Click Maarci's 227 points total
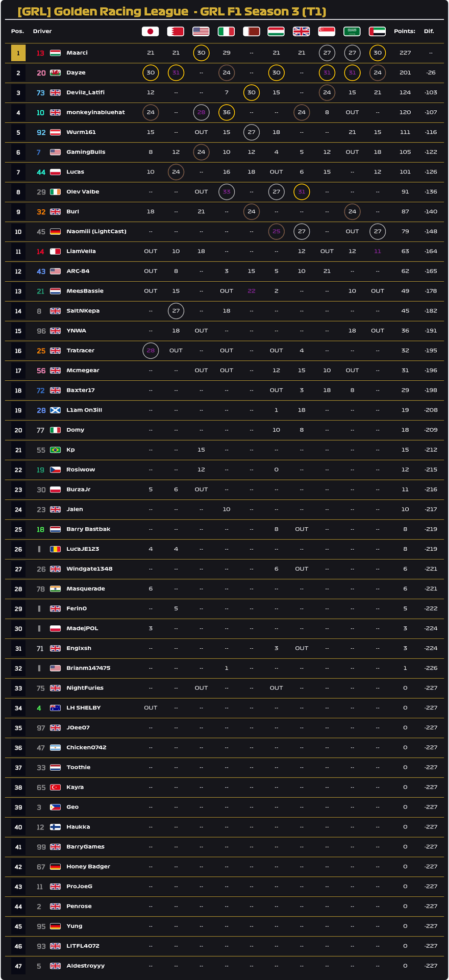 [405, 53]
